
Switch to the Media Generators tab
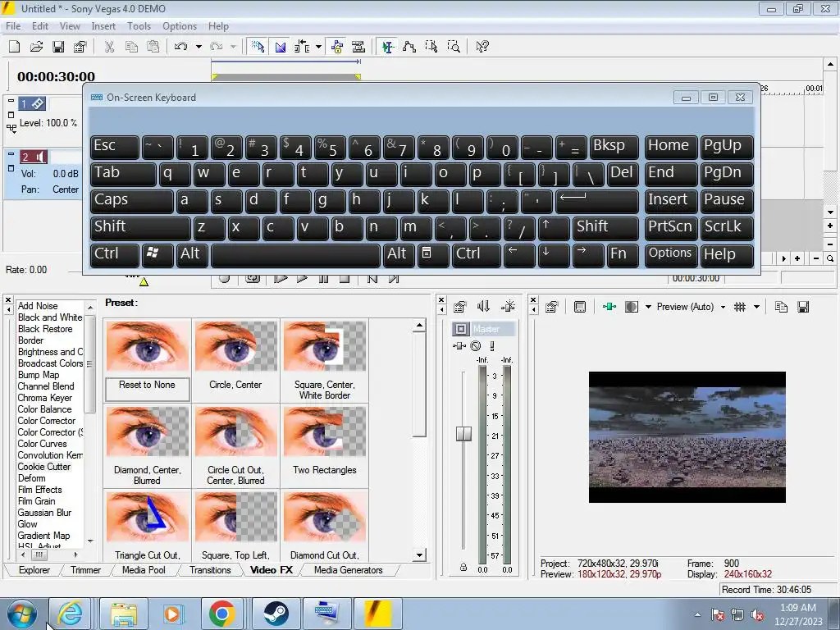pos(348,570)
